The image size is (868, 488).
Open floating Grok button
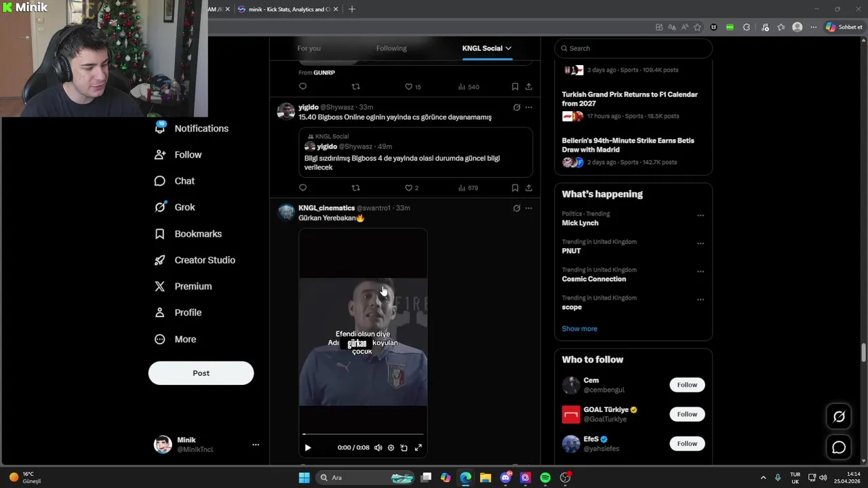tap(839, 417)
